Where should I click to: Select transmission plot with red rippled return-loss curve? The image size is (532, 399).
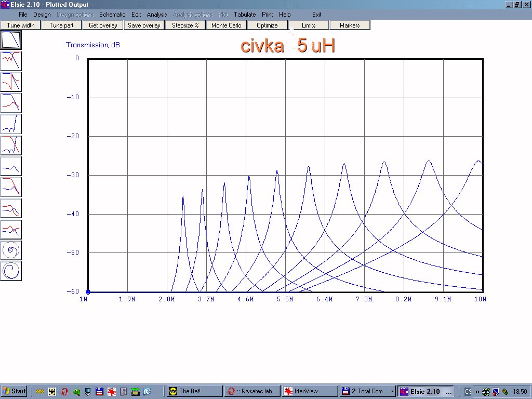click(x=11, y=61)
